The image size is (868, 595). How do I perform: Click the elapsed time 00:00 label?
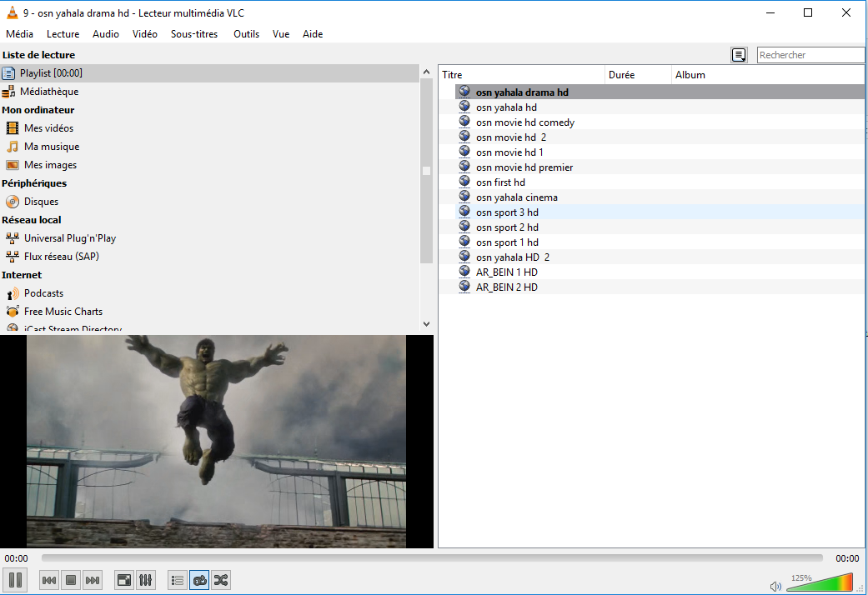point(16,558)
